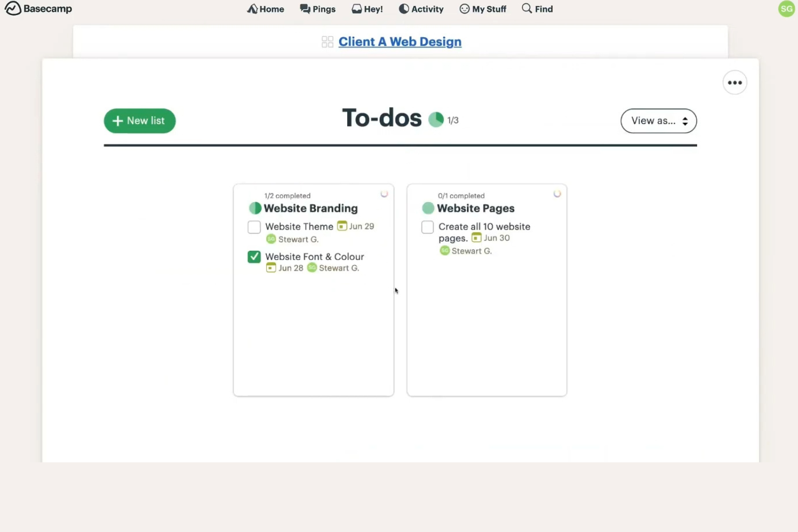
Task: Click the color circle on Website Pages card corner
Action: coord(557,194)
